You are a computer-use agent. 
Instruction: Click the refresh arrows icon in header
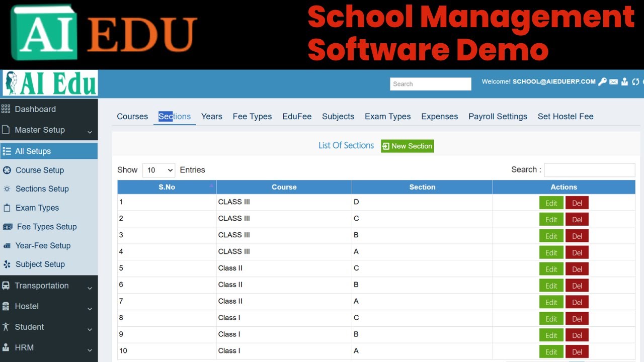(x=635, y=81)
